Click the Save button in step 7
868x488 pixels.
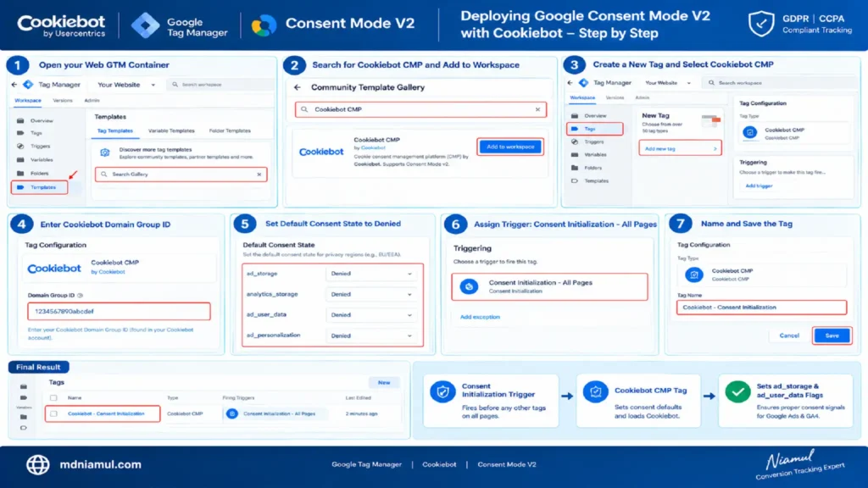(x=832, y=335)
